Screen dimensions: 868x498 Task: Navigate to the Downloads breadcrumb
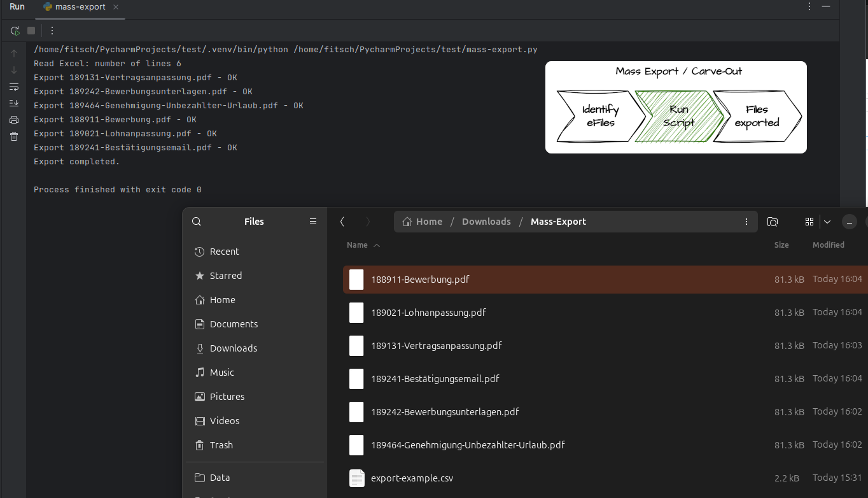click(x=486, y=221)
